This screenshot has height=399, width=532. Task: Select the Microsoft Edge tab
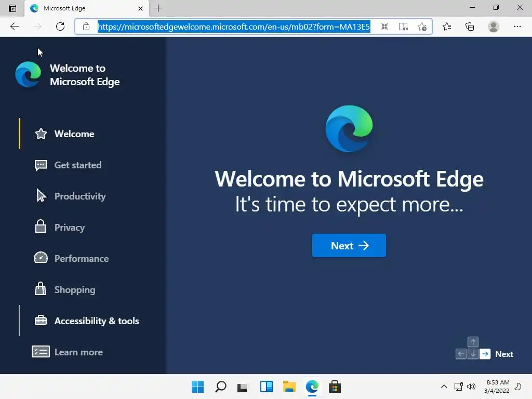click(x=87, y=8)
